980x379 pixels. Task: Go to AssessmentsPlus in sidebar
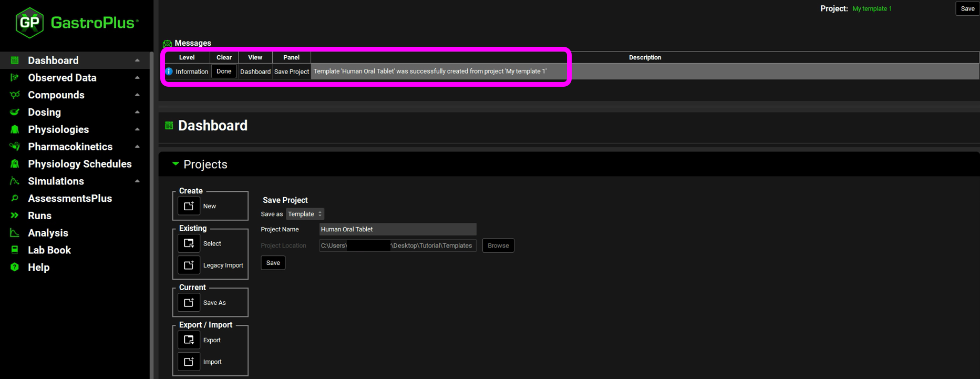pyautogui.click(x=69, y=199)
